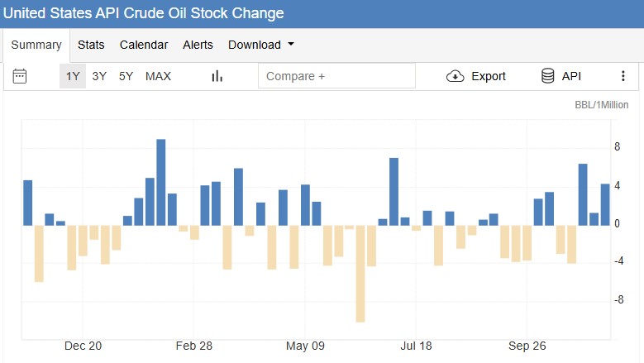Click the tallest blue bar near Feb
Image resolution: width=644 pixels, height=363 pixels.
click(161, 182)
